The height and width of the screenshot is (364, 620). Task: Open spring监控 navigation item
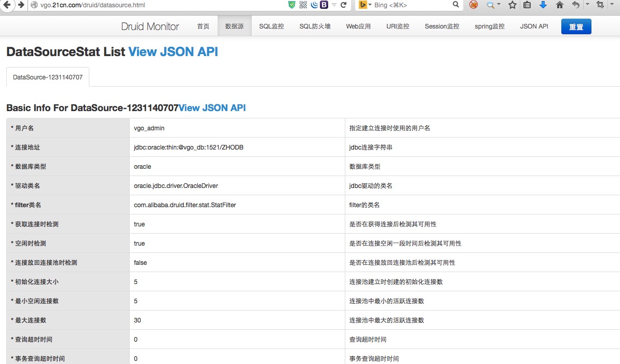(490, 26)
